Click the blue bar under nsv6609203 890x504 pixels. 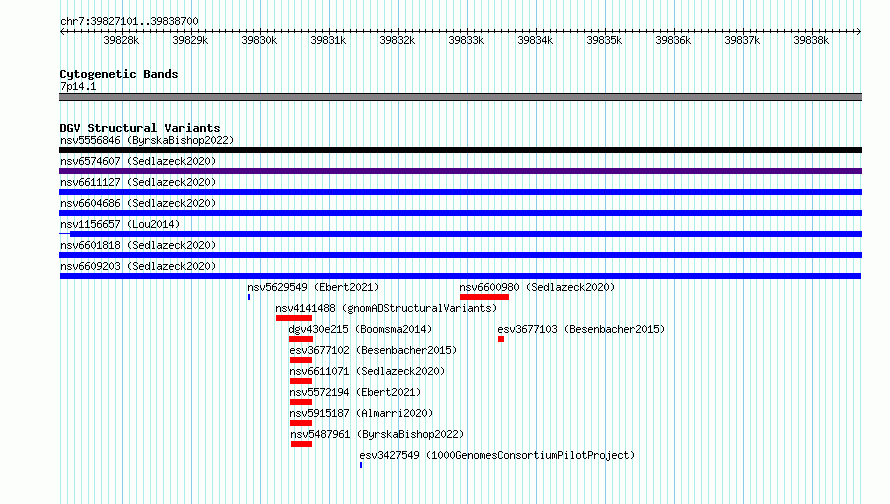coord(460,276)
